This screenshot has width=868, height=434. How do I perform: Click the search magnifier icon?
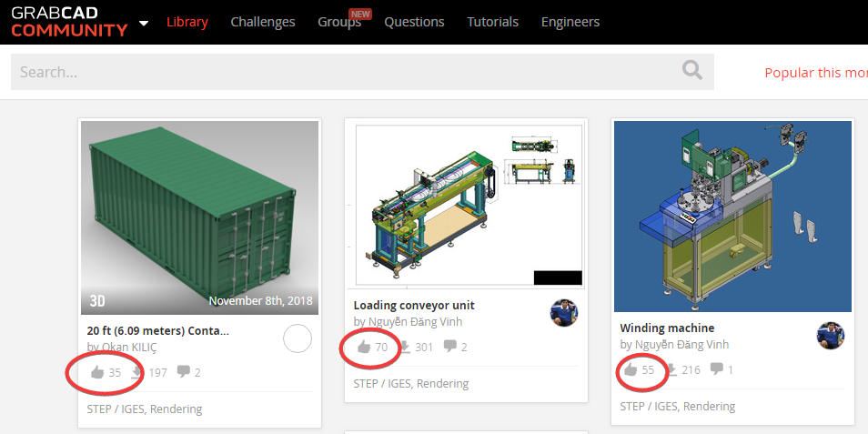click(x=692, y=71)
